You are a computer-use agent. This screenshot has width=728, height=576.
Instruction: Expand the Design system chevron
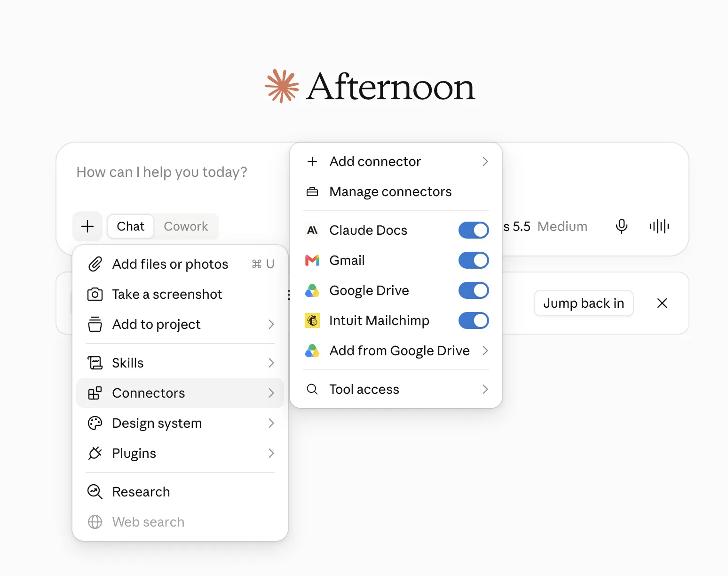(271, 423)
